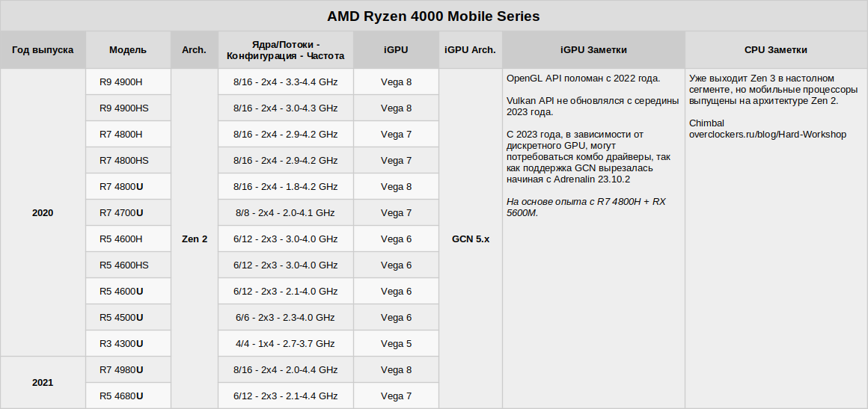This screenshot has width=868, height=409.
Task: Click the R9 4900HS model cell
Action: click(124, 108)
